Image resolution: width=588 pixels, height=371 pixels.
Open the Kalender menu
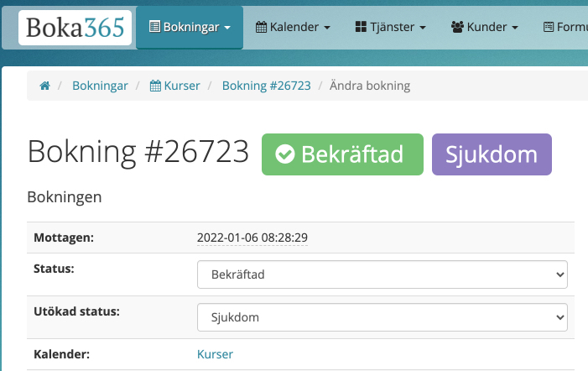tap(293, 27)
